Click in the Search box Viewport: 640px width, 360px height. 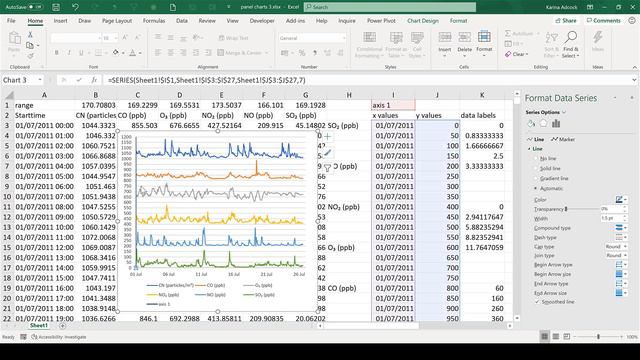390,7
